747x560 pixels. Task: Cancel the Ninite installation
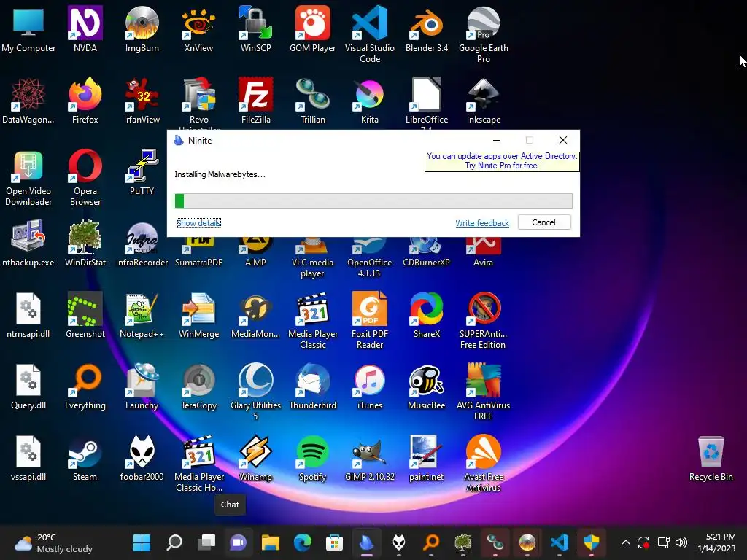(544, 222)
